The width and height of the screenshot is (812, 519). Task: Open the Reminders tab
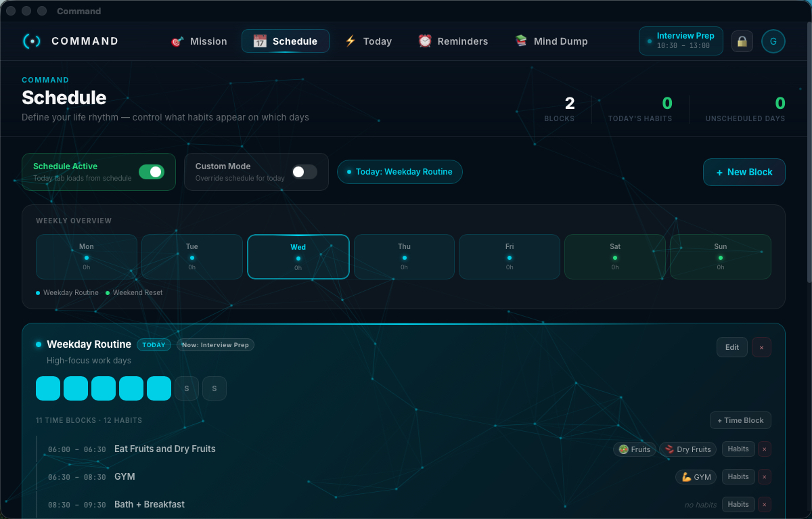pyautogui.click(x=453, y=41)
